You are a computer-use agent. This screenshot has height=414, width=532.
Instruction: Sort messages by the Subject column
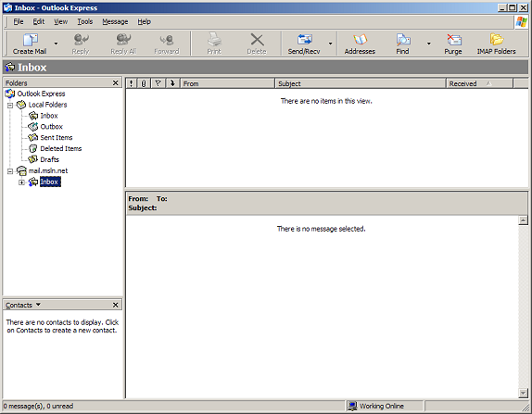361,83
